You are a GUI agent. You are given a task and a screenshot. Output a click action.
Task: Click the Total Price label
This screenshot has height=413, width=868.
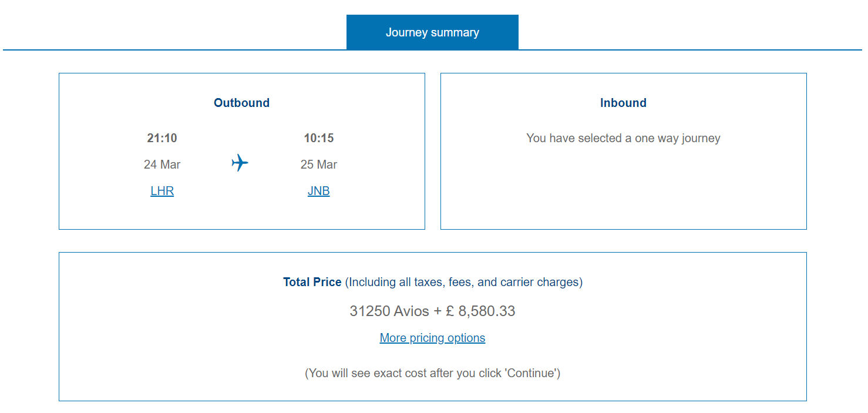[x=312, y=282]
